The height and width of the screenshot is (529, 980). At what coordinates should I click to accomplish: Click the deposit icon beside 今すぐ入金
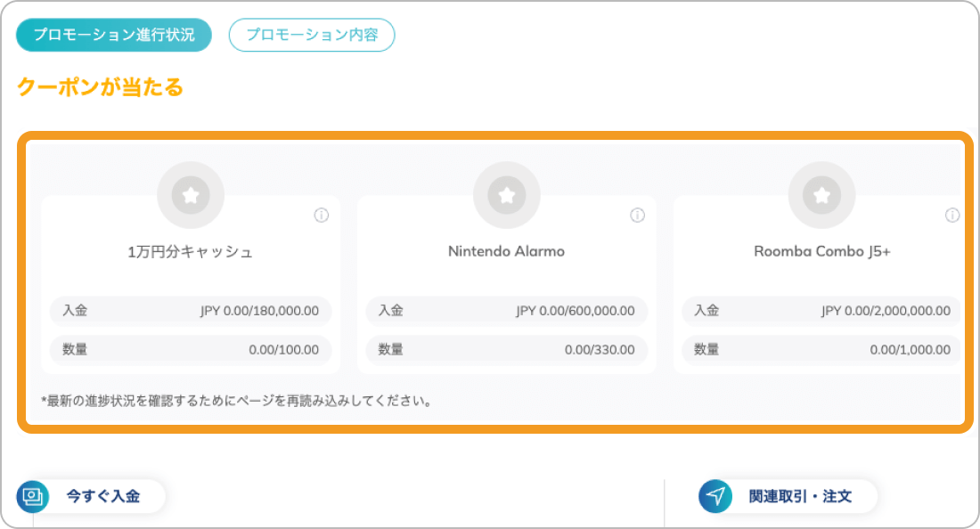pyautogui.click(x=32, y=497)
